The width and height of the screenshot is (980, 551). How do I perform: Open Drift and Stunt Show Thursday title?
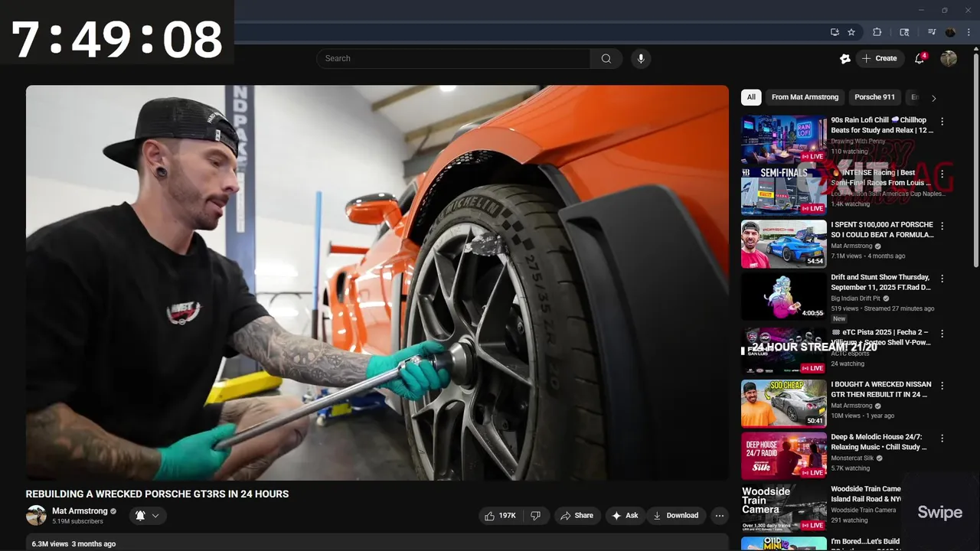(x=880, y=282)
